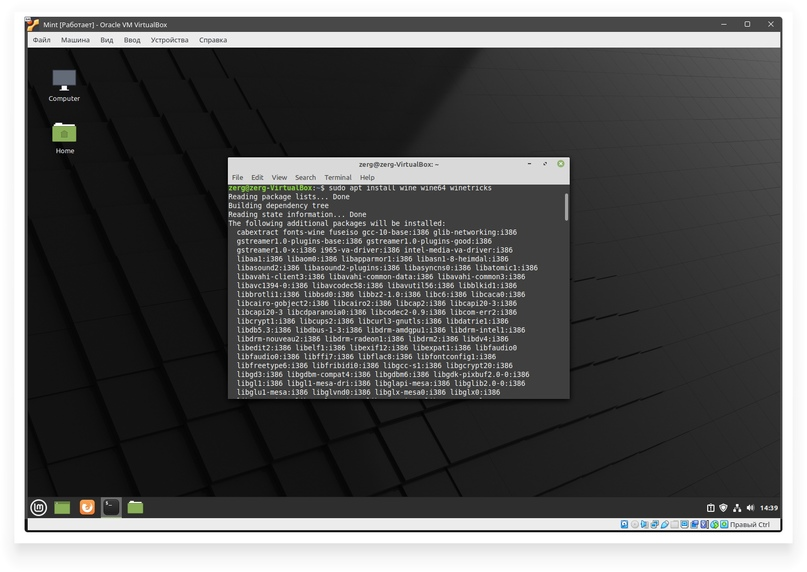
Task: Click the green keyboard capture arrow indicator
Action: click(724, 524)
